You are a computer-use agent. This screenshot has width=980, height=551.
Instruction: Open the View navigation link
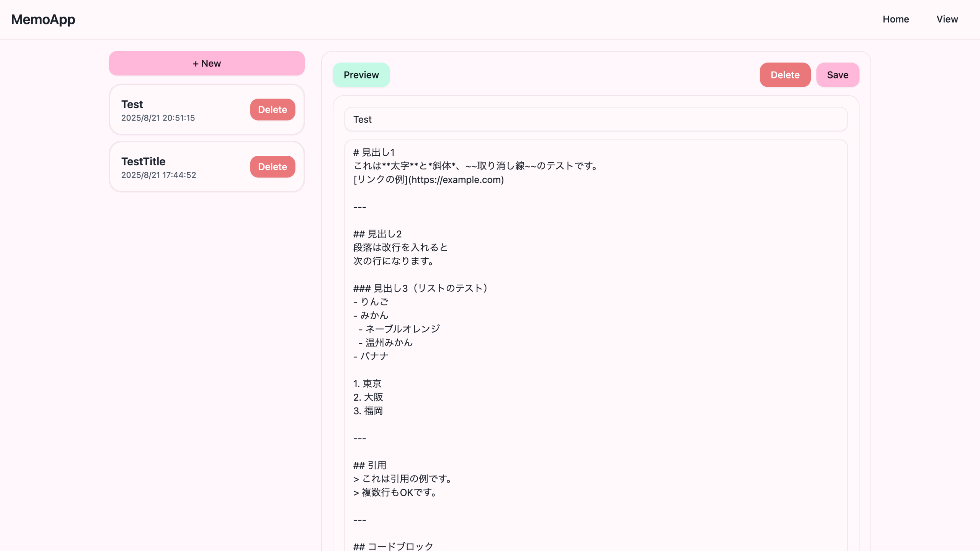click(x=947, y=19)
